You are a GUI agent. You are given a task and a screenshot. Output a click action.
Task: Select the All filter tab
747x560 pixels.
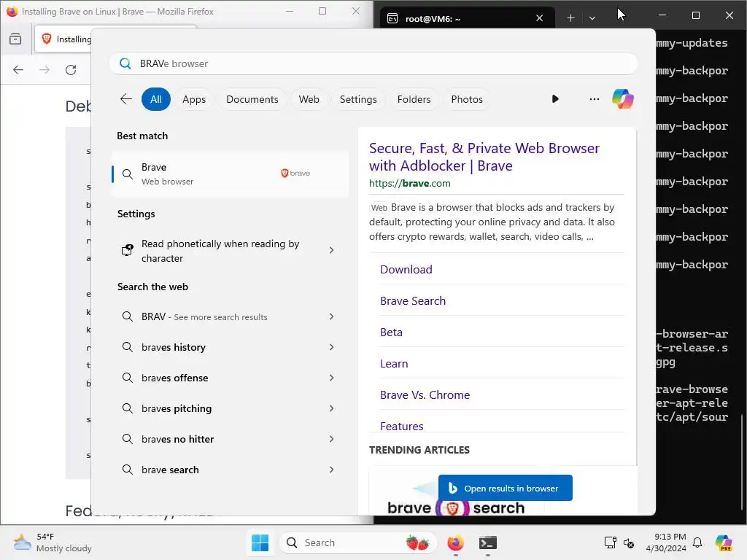click(156, 99)
